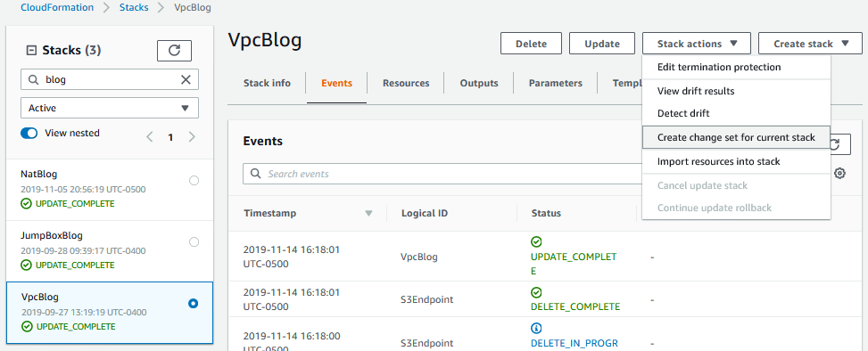Click NatBlog timestamp 2019-11-05 20:56:19
The height and width of the screenshot is (351, 868).
[83, 190]
